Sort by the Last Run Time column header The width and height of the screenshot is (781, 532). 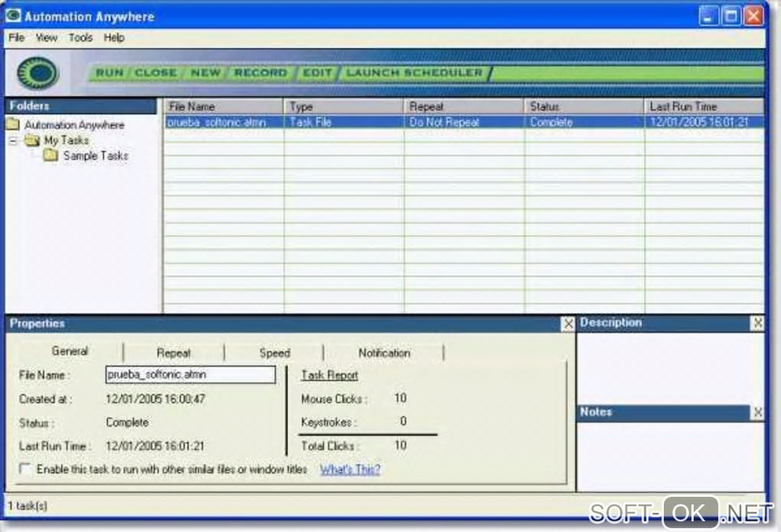click(x=704, y=106)
